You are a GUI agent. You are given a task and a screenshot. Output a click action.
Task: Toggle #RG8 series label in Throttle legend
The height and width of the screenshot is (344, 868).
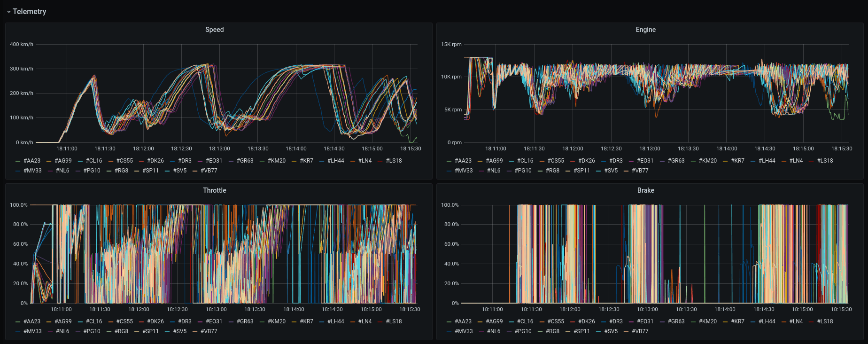(x=121, y=331)
